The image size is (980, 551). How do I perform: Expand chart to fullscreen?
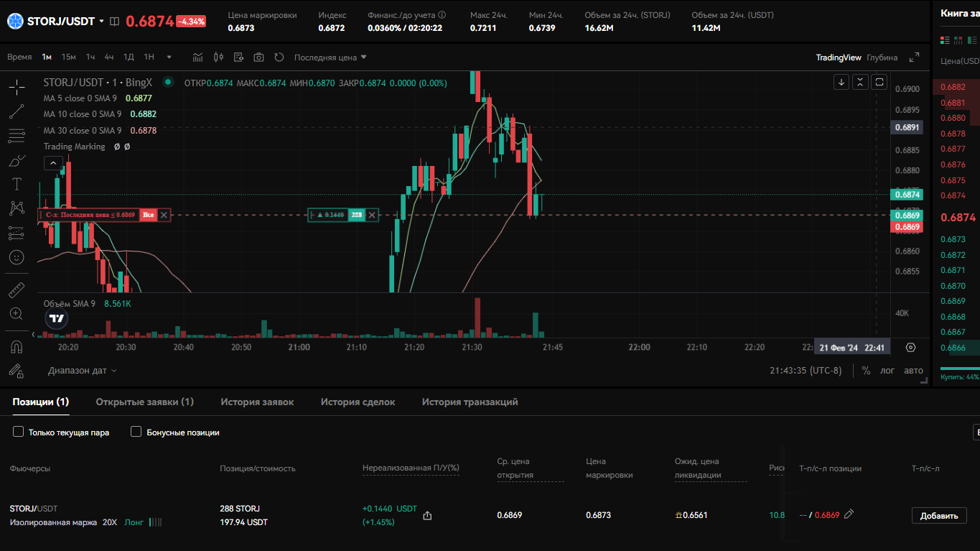pyautogui.click(x=914, y=57)
